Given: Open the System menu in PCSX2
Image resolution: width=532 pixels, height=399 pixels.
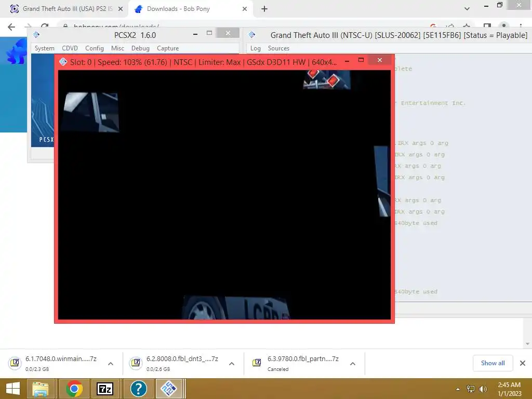Looking at the screenshot, I should tap(45, 48).
